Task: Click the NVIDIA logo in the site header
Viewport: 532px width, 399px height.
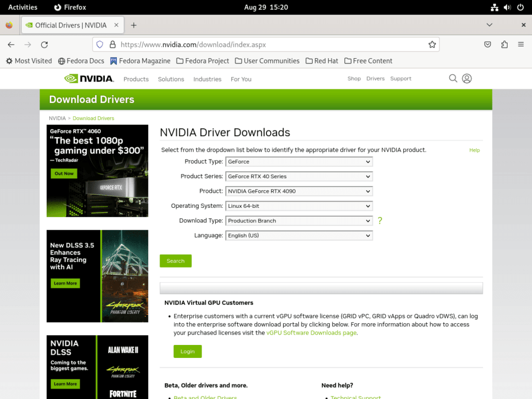Action: click(x=90, y=78)
